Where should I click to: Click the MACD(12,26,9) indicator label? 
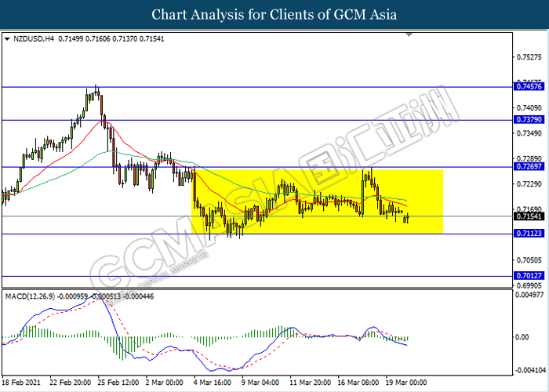click(x=30, y=296)
